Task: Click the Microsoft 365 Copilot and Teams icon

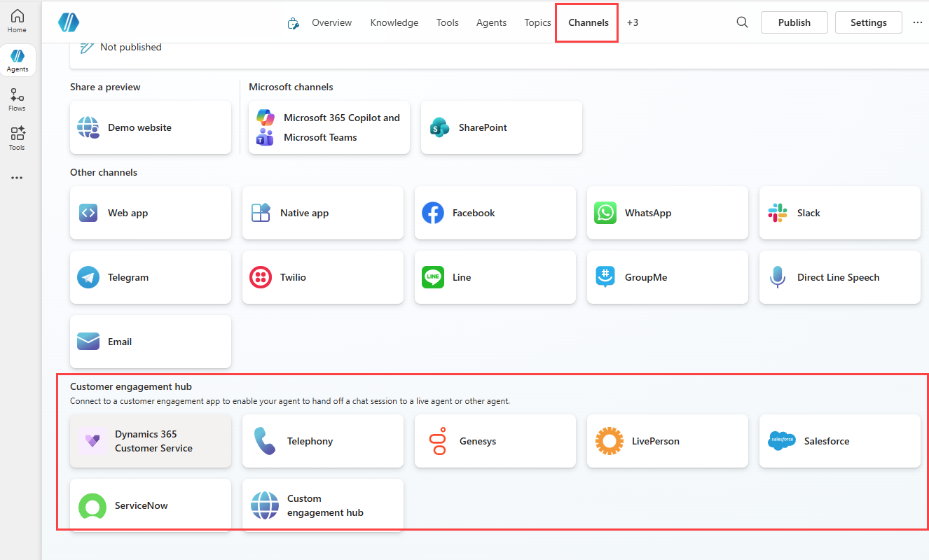Action: pos(265,127)
